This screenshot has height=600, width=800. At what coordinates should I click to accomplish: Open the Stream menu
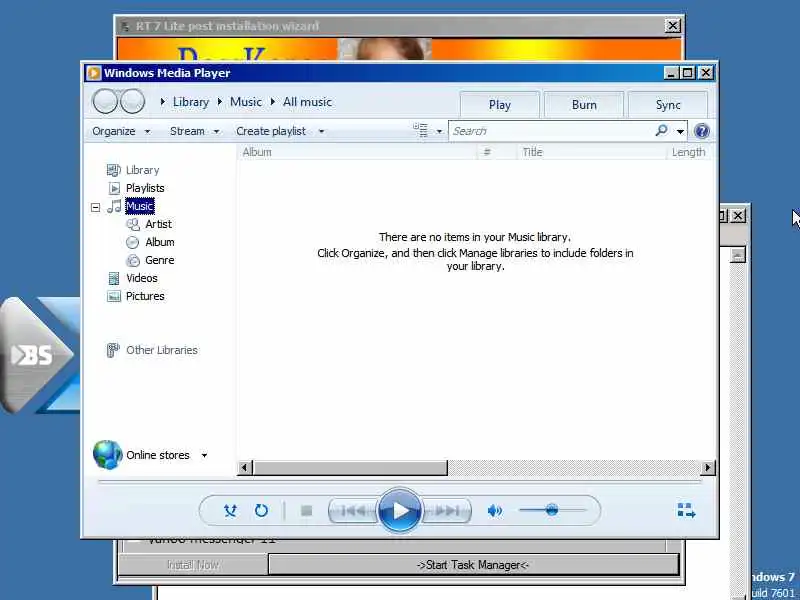coord(194,131)
